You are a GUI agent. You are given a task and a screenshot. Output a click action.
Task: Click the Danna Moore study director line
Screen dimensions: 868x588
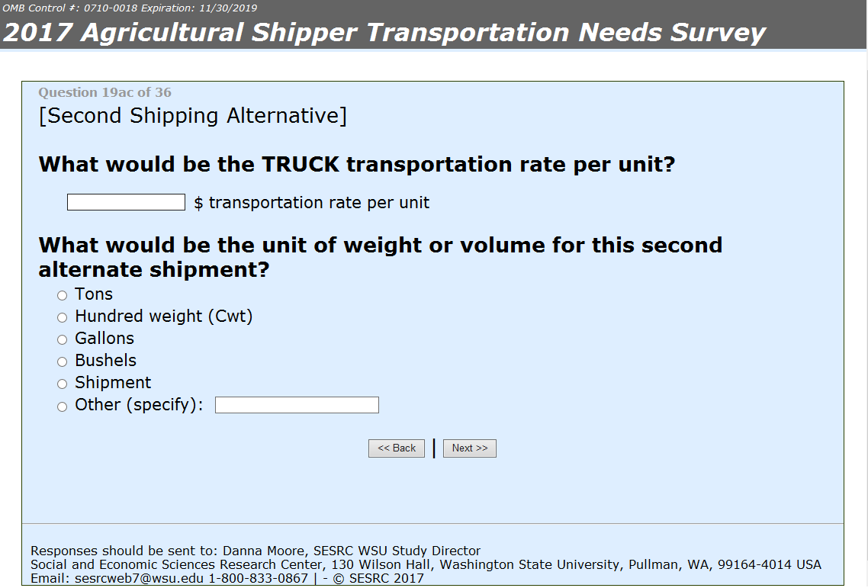point(256,551)
